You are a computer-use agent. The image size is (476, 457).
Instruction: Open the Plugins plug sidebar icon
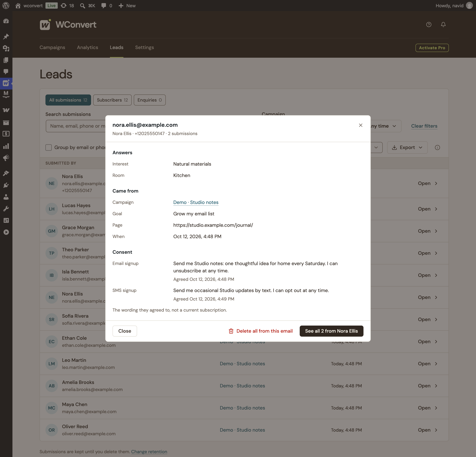pyautogui.click(x=6, y=185)
